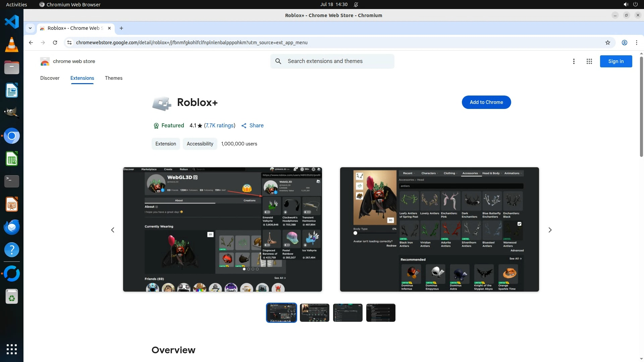Click the Chromium profile icon in toolbar
Screen dimensions: 644x362
pyautogui.click(x=624, y=43)
